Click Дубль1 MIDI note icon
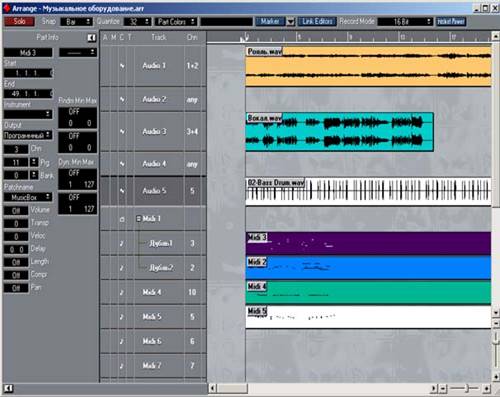This screenshot has width=500, height=397. pos(122,244)
